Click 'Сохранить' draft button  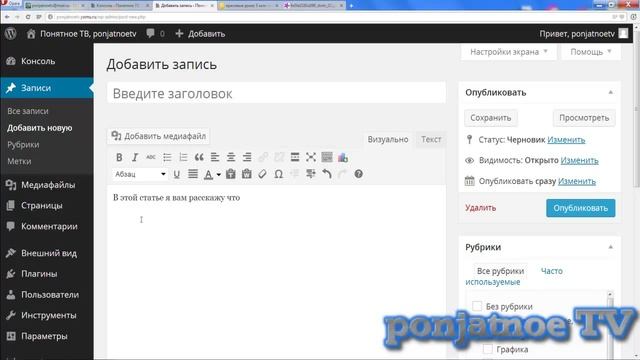click(491, 118)
